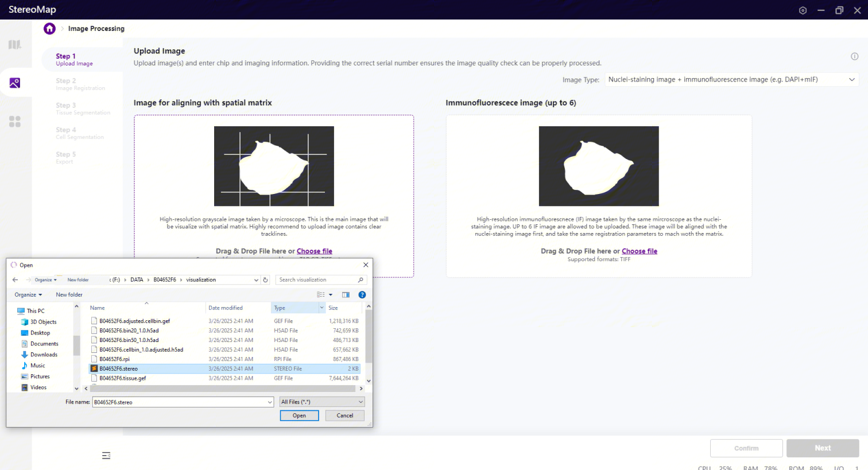868x470 pixels.
Task: Click B04652F6 in the address breadcrumb
Action: coord(165,280)
